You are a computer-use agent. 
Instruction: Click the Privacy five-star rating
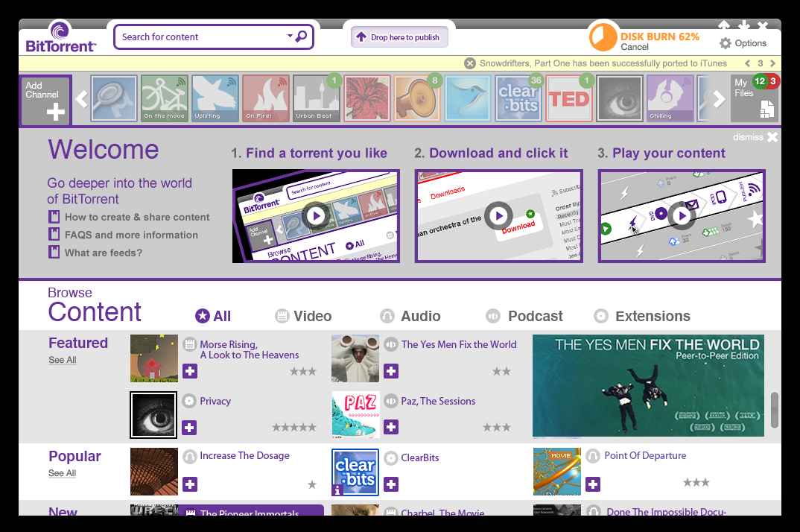pos(294,428)
